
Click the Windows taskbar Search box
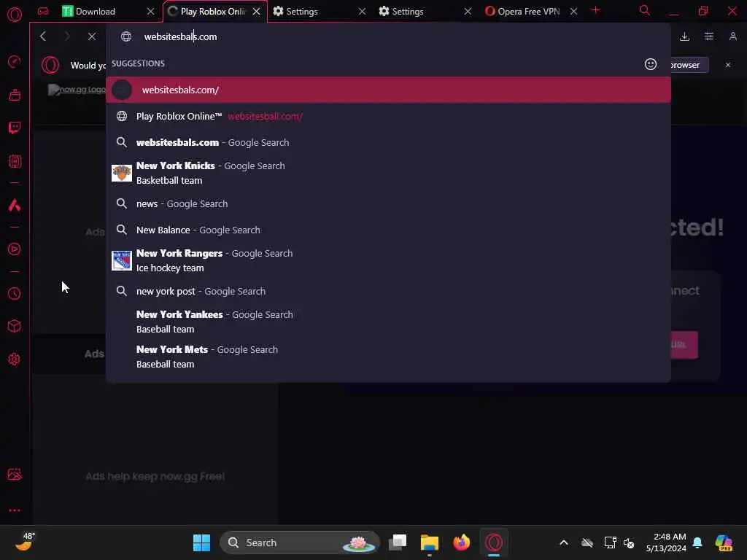[x=300, y=542]
